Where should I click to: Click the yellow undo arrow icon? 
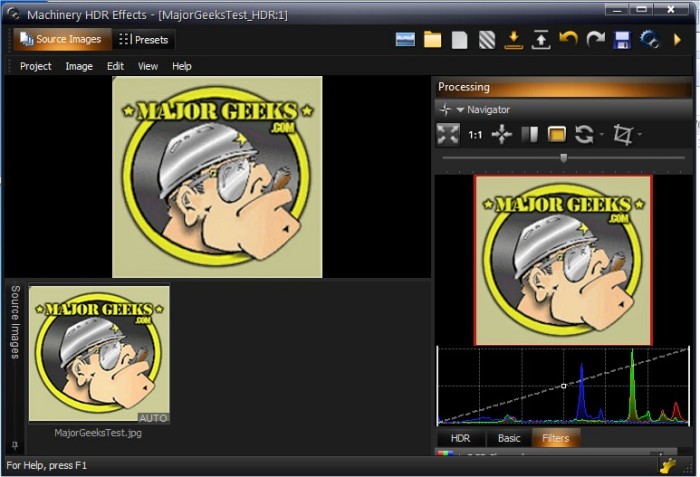pos(568,40)
